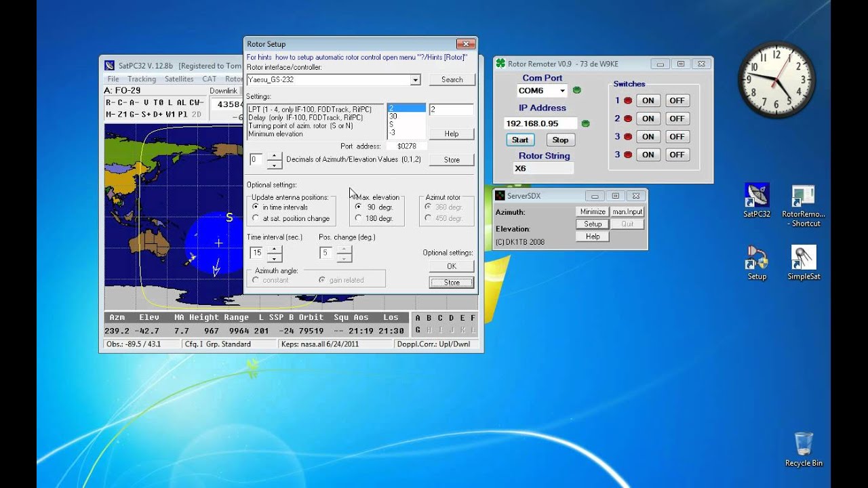Open the RotorRemo... Shortcut desktop icon
Viewport: 868px width, 488px height.
coord(804,205)
